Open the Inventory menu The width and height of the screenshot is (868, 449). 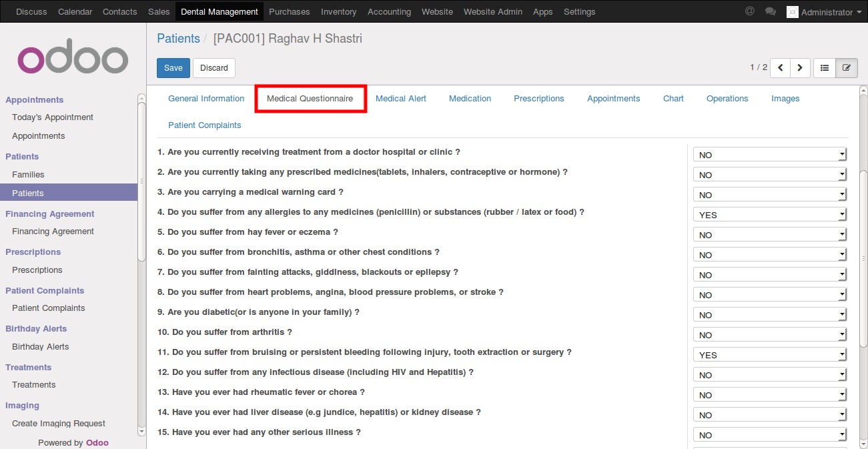tap(338, 11)
